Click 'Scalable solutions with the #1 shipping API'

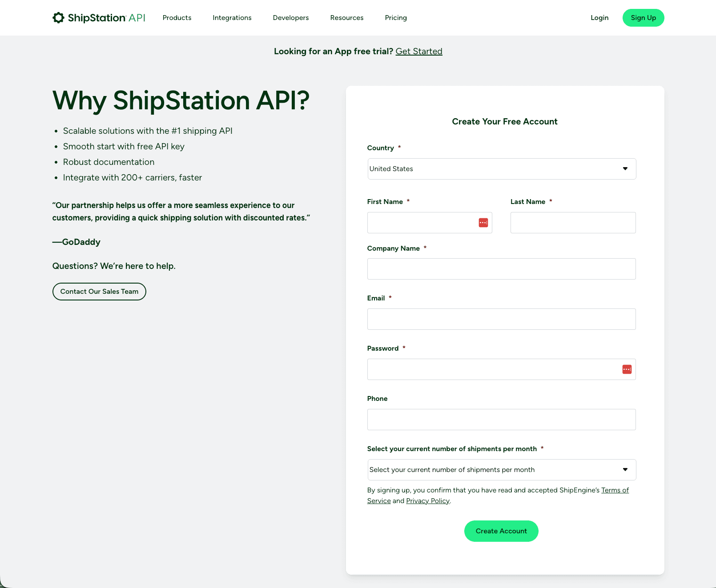click(x=148, y=131)
